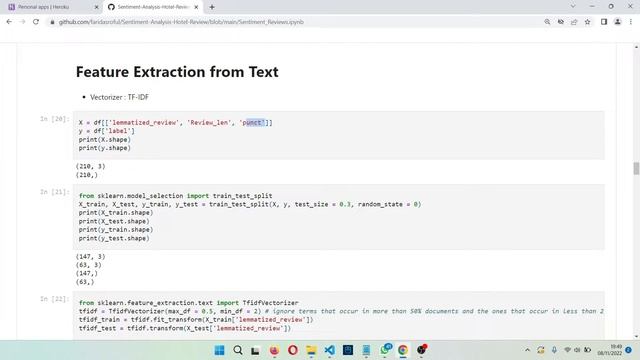Switch to the Personal apps | Heroku tab
Screen dimensions: 640x360
click(x=53, y=7)
